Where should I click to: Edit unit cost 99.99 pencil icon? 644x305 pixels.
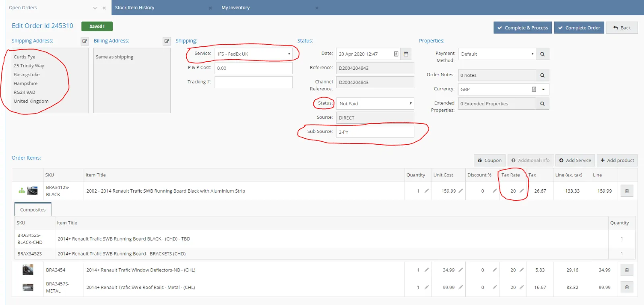tap(461, 287)
